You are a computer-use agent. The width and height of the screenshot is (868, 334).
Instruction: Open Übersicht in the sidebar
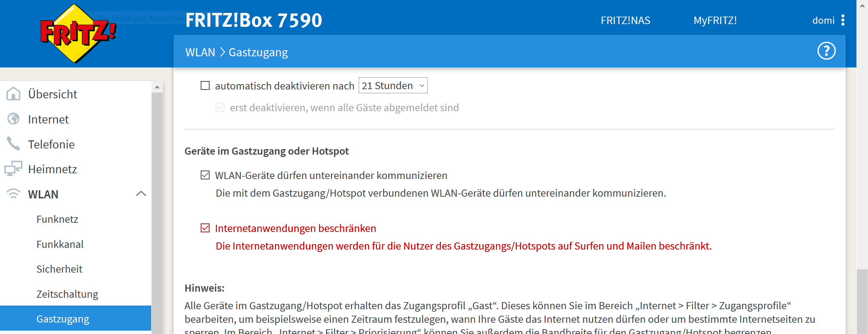point(53,94)
